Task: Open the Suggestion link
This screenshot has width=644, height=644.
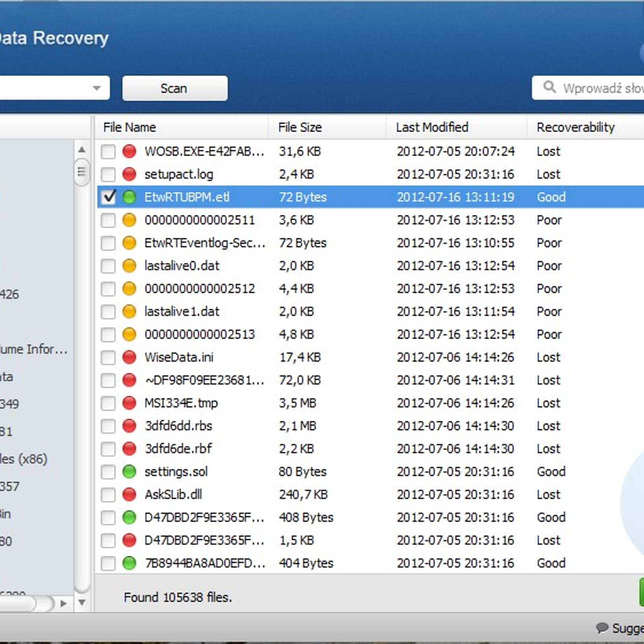Action: (628, 628)
